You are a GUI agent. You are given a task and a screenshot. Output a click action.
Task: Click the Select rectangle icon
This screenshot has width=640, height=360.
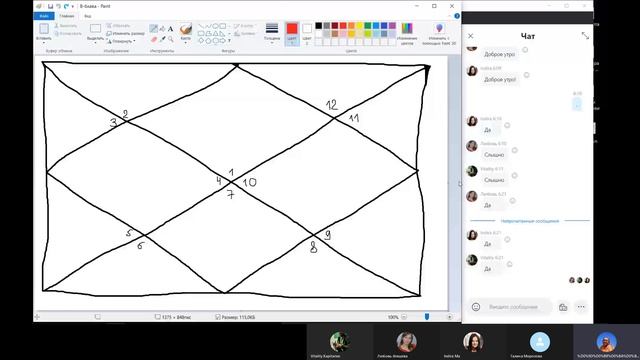pos(95,29)
